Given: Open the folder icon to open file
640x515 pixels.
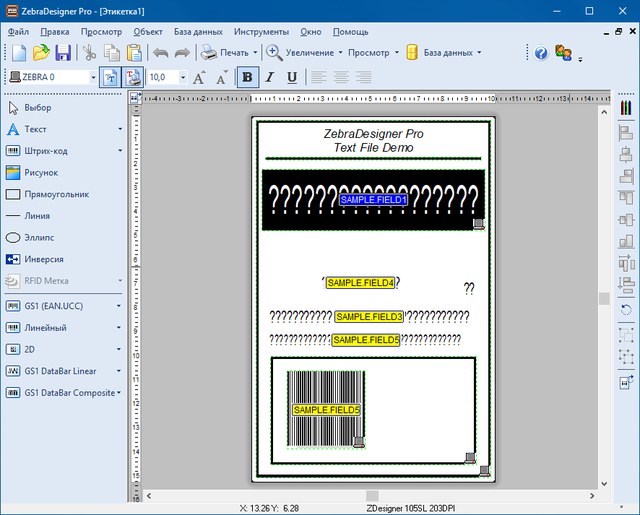Looking at the screenshot, I should coord(41,53).
